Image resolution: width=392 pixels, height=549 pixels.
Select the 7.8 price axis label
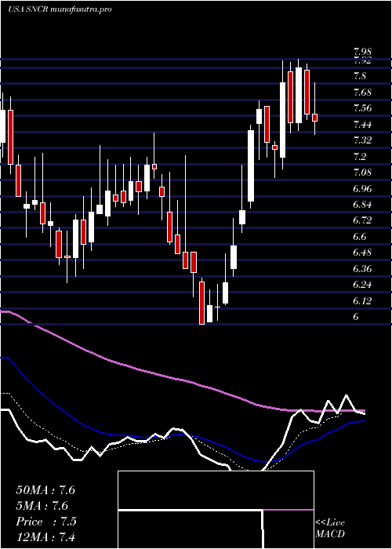click(360, 76)
